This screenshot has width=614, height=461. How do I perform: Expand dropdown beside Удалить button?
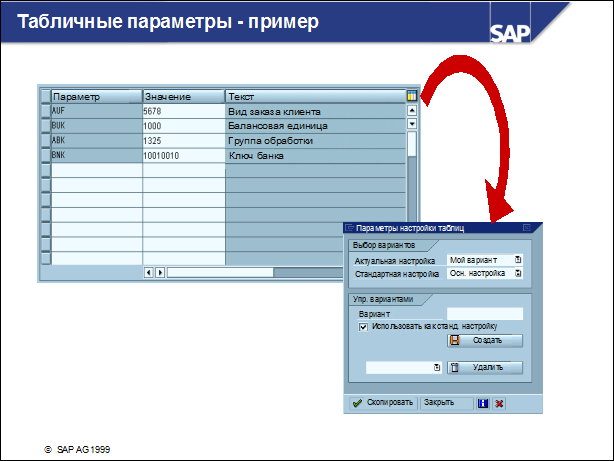coord(437,367)
